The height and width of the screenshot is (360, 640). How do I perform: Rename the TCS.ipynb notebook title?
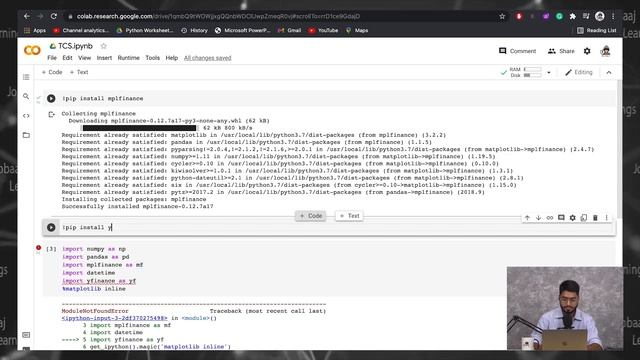tap(75, 46)
